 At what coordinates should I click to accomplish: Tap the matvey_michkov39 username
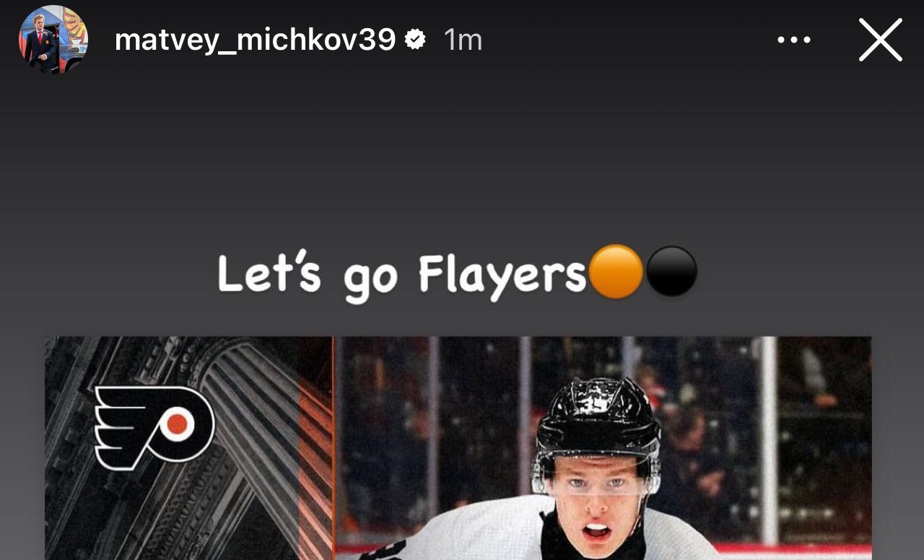coord(255,40)
